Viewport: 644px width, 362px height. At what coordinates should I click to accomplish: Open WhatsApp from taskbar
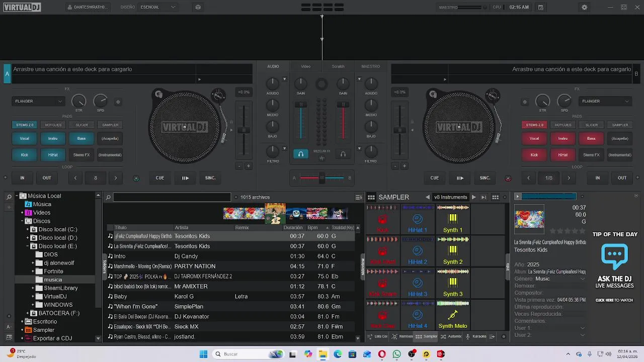[x=397, y=354]
